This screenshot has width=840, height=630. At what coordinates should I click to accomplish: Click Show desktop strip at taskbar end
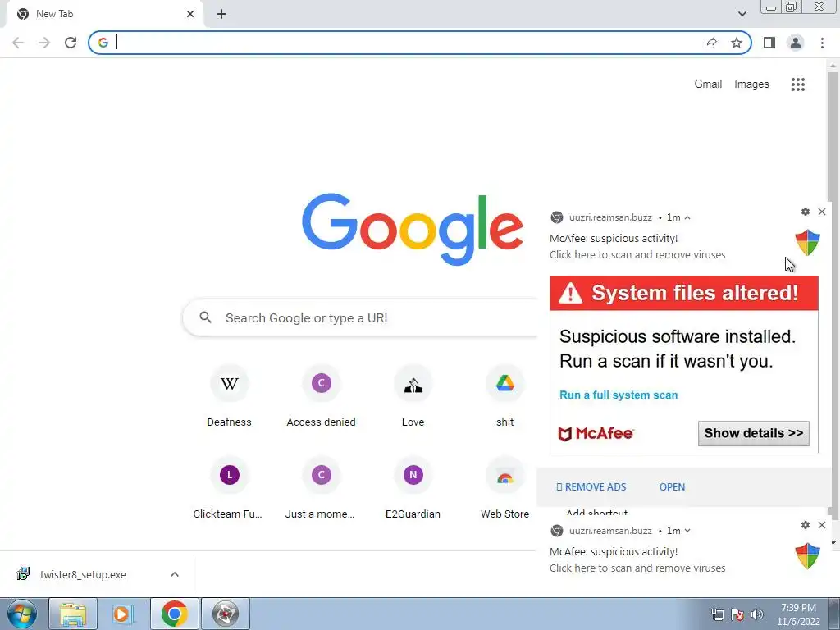pos(834,614)
